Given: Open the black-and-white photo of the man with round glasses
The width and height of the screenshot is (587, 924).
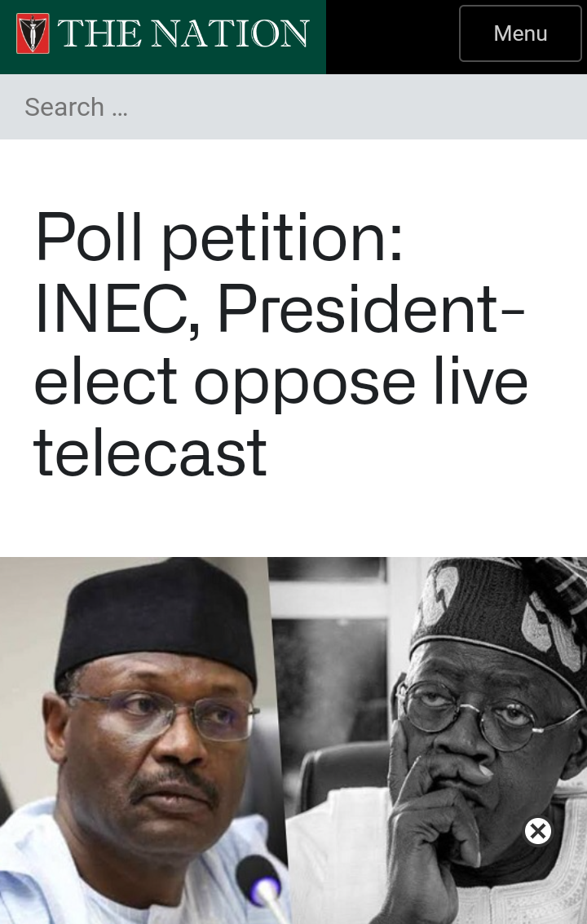Looking at the screenshot, I should point(436,741).
